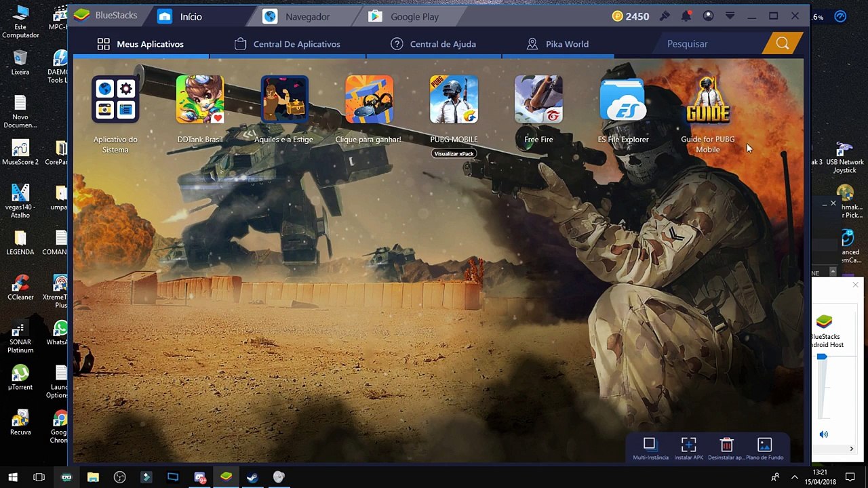This screenshot has width=868, height=488.
Task: Switch to the Google Play window tab
Action: (x=405, y=16)
